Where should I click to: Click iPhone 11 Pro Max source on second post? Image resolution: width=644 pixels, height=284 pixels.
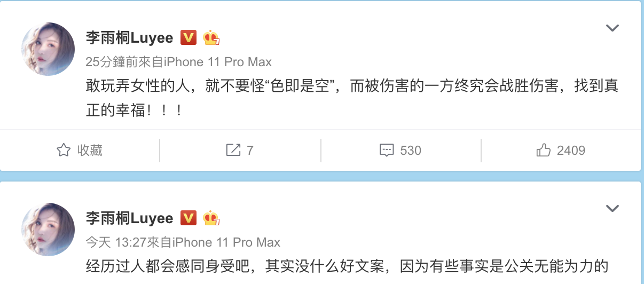[226, 242]
